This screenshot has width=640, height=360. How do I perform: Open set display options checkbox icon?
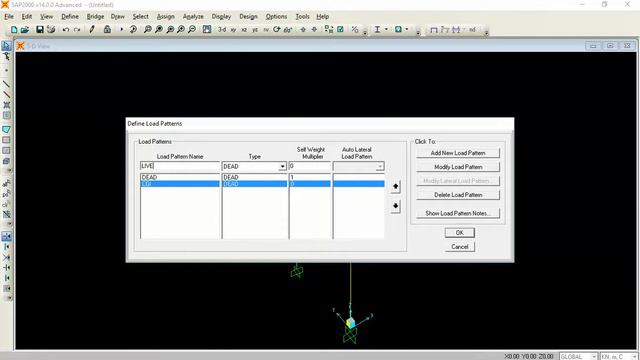(x=340, y=29)
